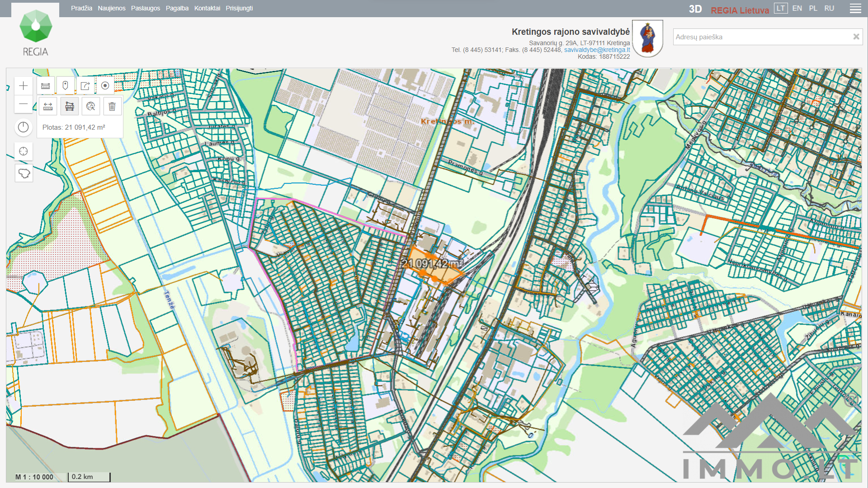This screenshot has width=868, height=488.
Task: Switch language to RU
Action: (x=829, y=8)
